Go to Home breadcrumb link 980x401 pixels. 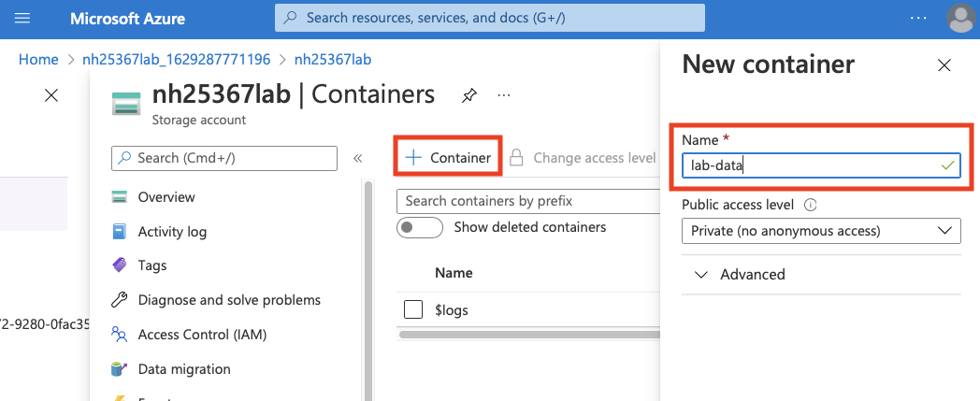click(x=38, y=59)
